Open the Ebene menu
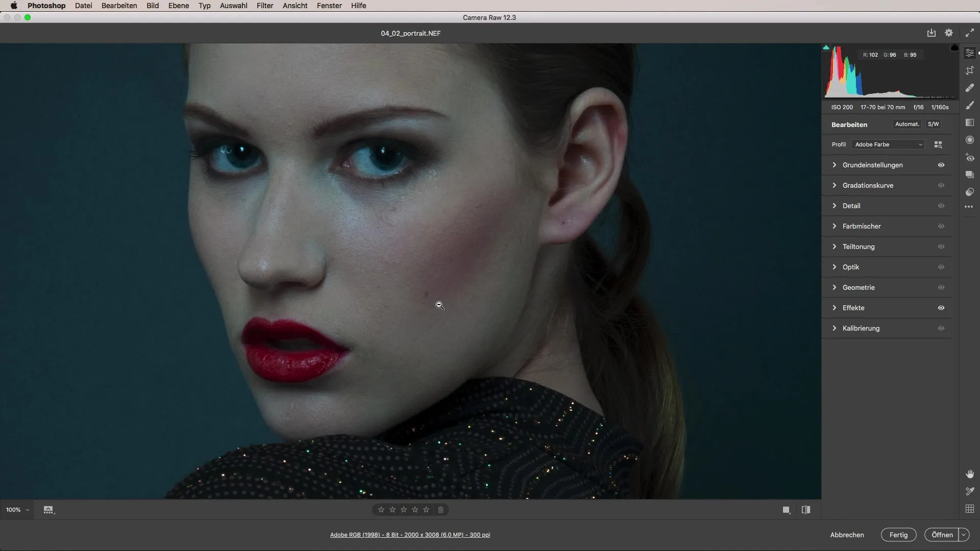This screenshot has width=980, height=551. 179,6
